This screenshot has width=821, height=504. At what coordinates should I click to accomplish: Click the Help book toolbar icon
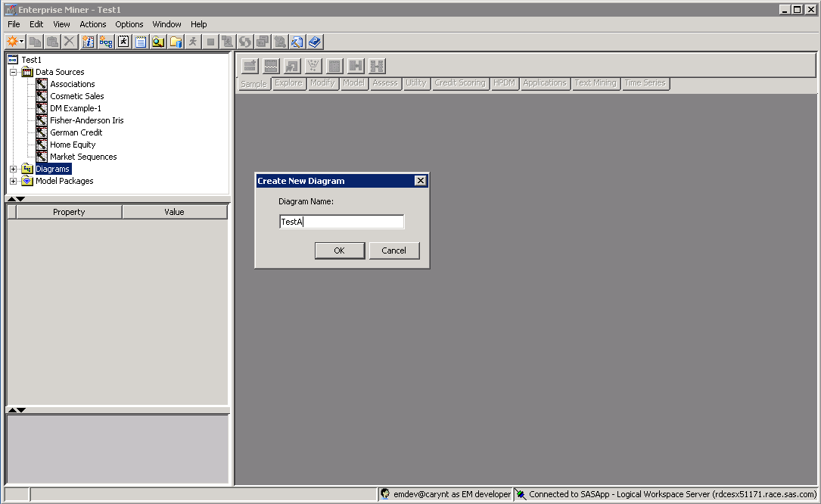[x=316, y=42]
